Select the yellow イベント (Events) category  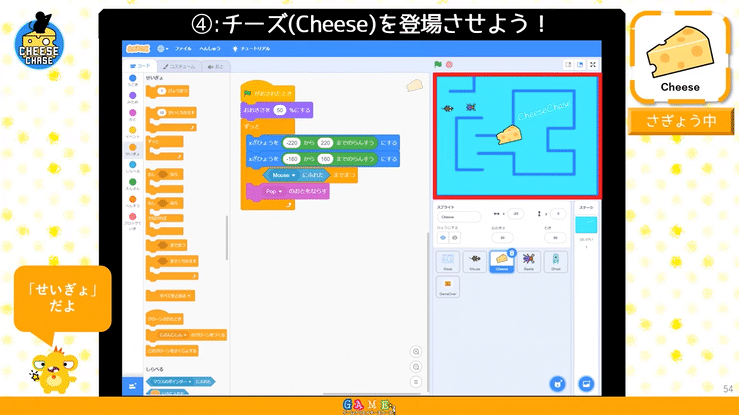(x=133, y=132)
